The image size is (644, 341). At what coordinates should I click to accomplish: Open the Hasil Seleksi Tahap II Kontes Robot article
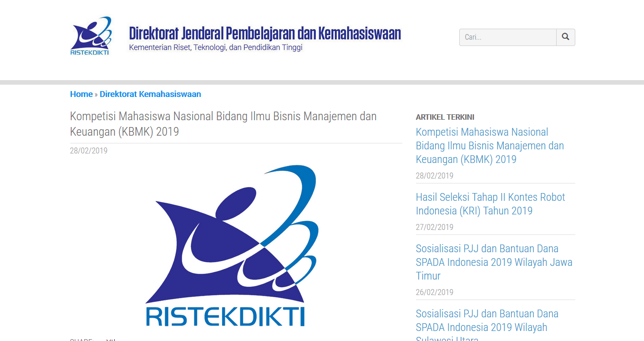point(490,204)
